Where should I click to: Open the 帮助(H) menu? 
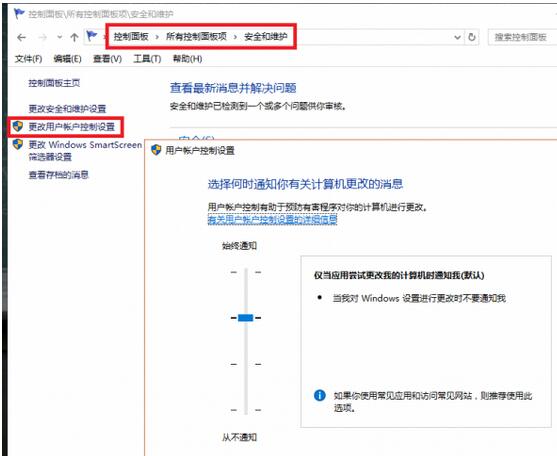[188, 59]
